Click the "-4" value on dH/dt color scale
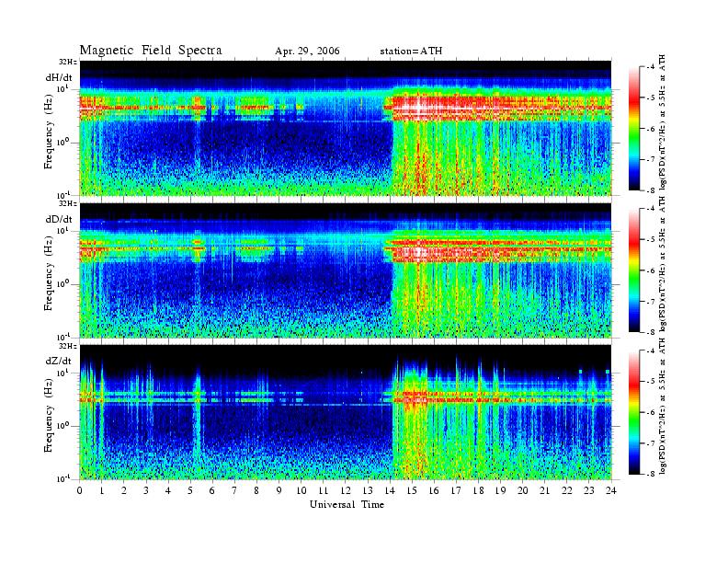This screenshot has height=563, width=728. click(651, 67)
